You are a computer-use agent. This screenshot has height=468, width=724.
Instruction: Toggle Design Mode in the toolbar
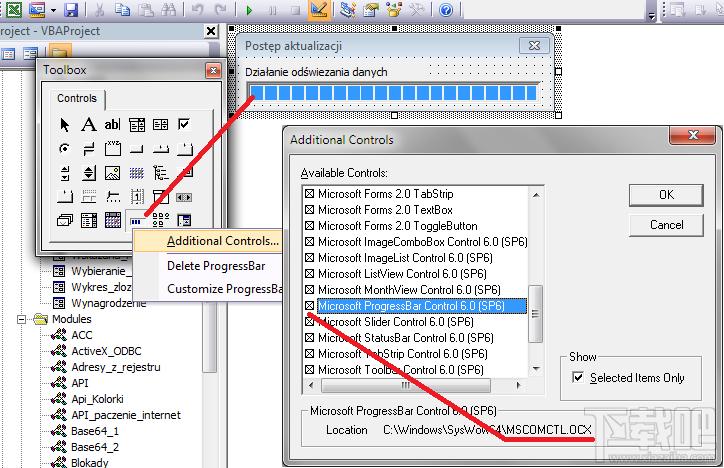319,11
